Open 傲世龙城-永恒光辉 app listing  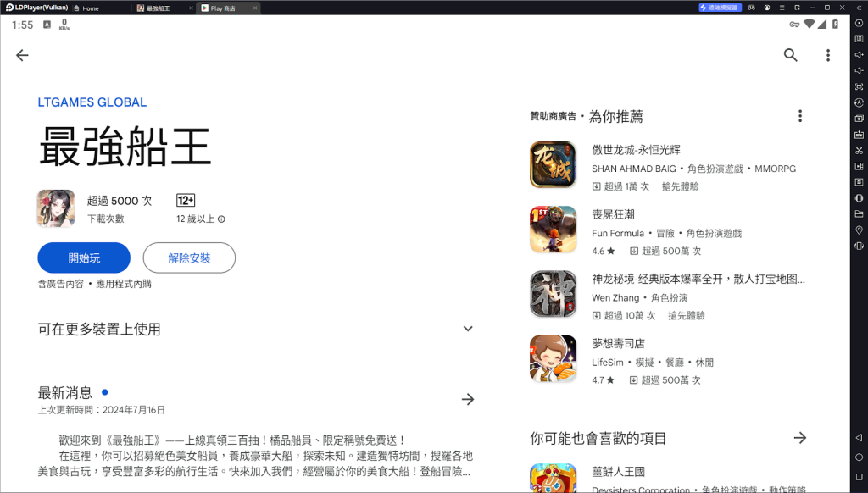668,167
